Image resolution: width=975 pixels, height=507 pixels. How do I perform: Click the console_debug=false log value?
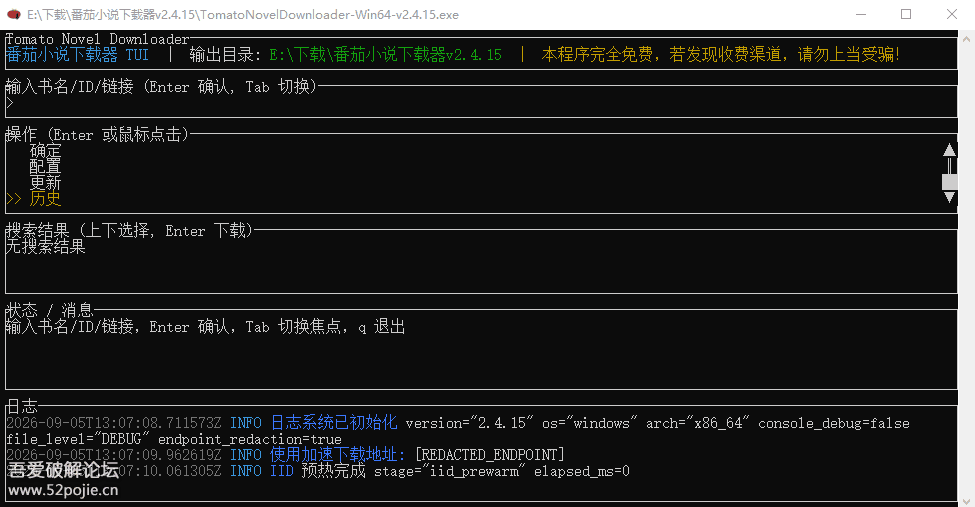pyautogui.click(x=834, y=424)
